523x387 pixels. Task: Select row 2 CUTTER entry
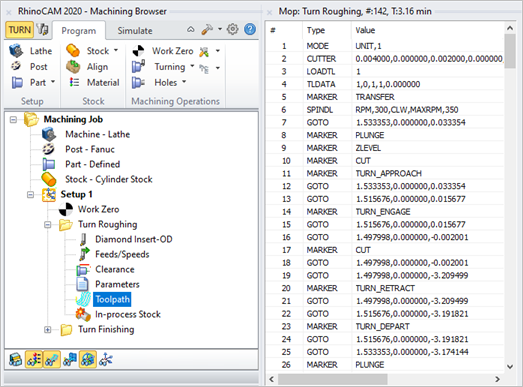(x=385, y=59)
